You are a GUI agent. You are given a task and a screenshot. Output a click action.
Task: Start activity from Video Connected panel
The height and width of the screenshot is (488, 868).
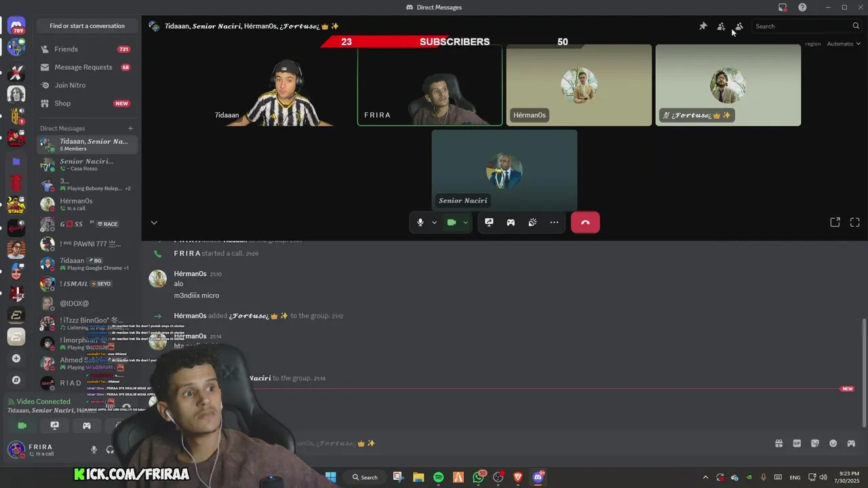(x=87, y=426)
